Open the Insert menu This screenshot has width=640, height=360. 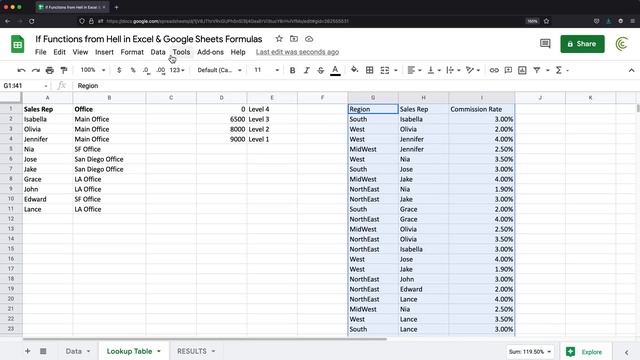[x=104, y=52]
